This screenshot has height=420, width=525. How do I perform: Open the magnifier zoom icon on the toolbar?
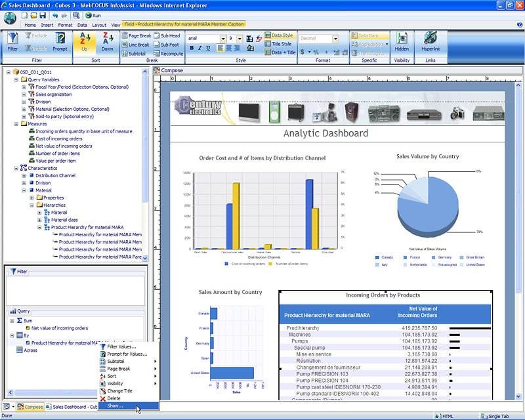76,14
